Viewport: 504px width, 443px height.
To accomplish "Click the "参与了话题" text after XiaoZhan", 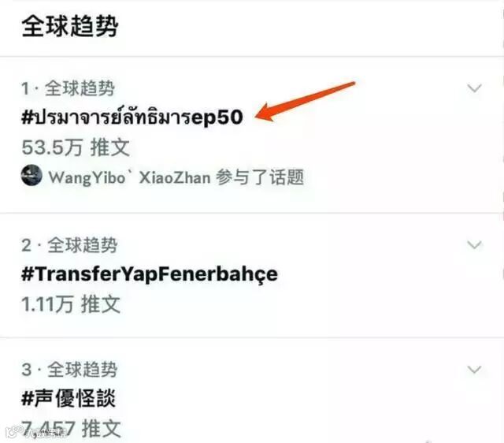I will pos(259,177).
